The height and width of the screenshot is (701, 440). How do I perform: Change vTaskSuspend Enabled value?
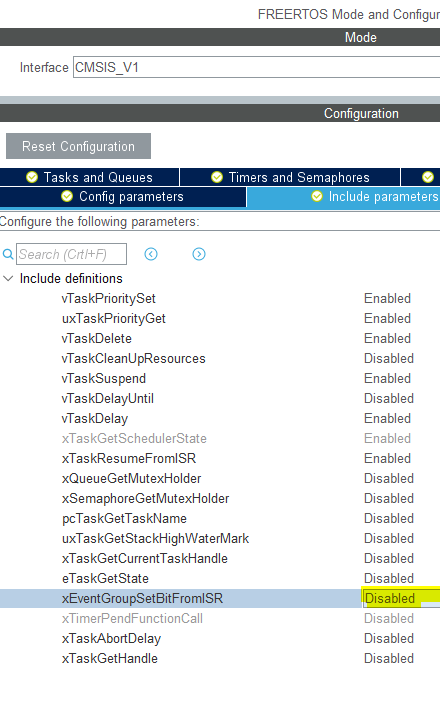(x=387, y=379)
